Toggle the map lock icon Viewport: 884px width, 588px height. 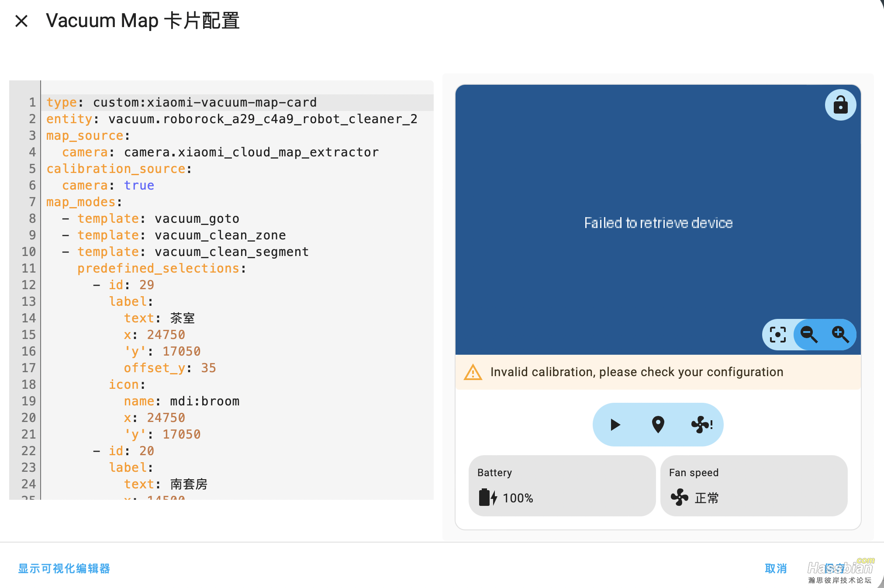click(x=840, y=105)
